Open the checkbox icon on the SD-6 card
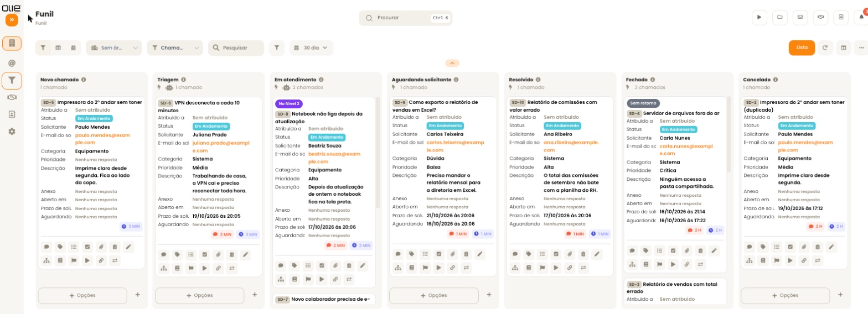The width and height of the screenshot is (868, 314). tap(205, 255)
